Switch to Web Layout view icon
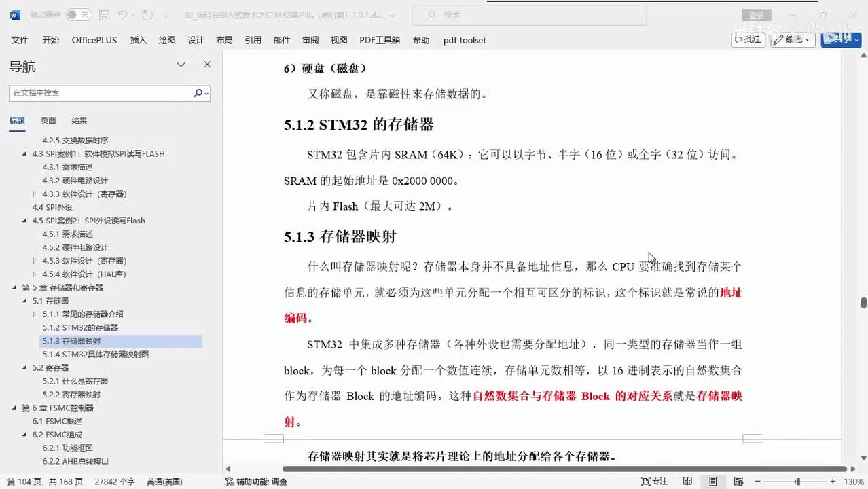 [738, 482]
